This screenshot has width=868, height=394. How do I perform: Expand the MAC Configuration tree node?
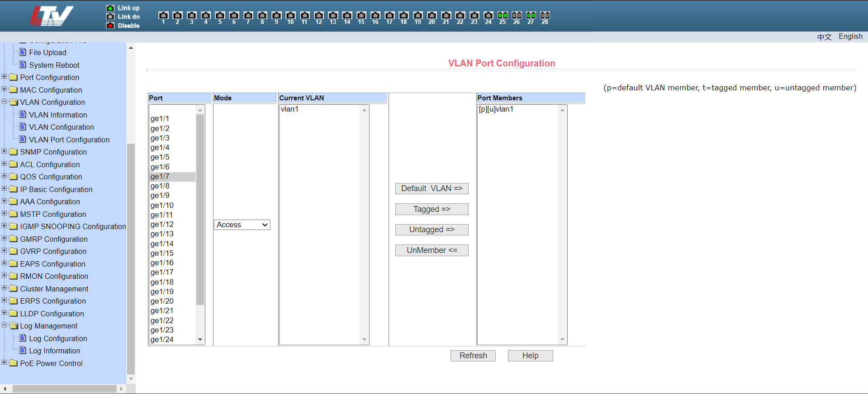(5, 89)
